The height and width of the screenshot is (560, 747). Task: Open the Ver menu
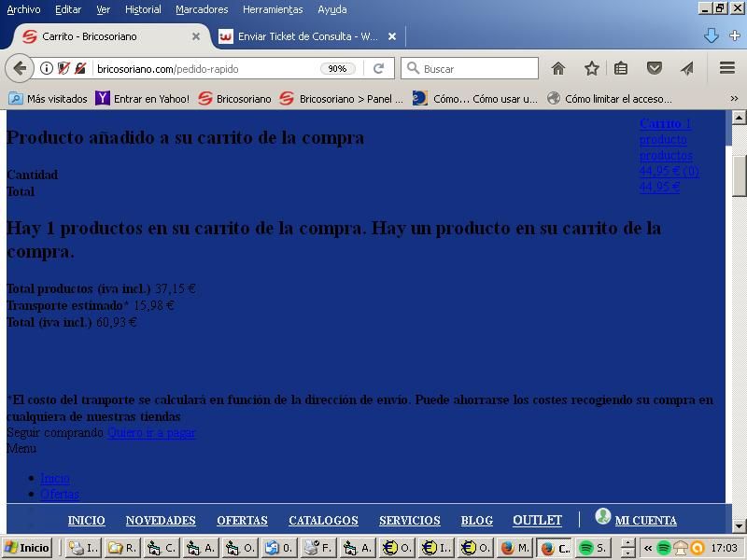tap(104, 9)
